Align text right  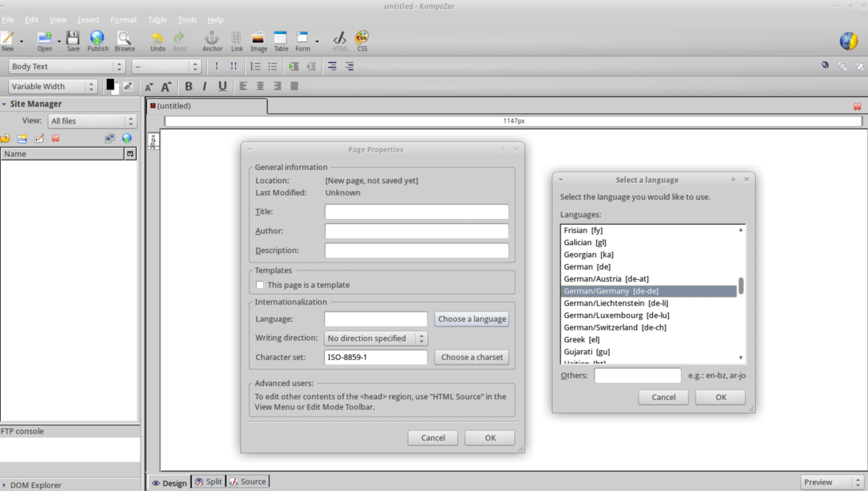point(277,86)
